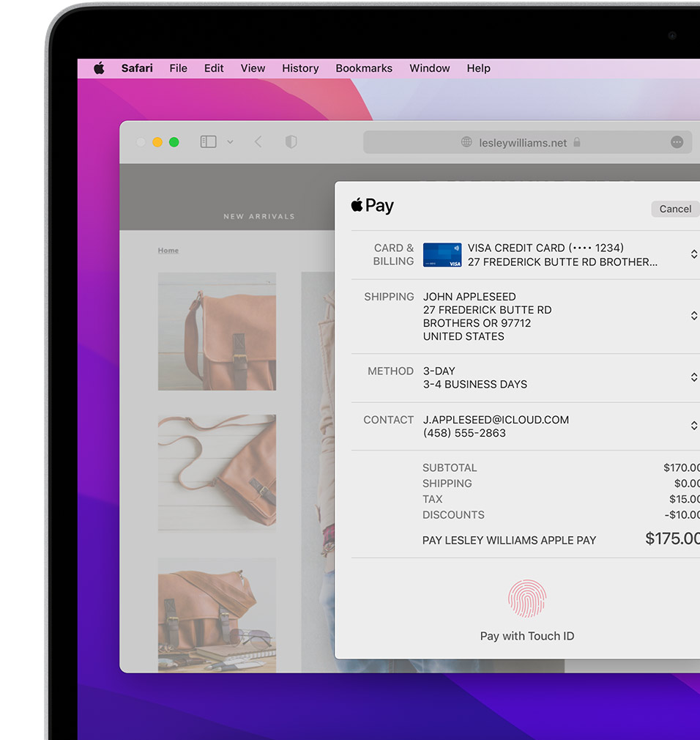Open the Apple menu

pos(99,68)
